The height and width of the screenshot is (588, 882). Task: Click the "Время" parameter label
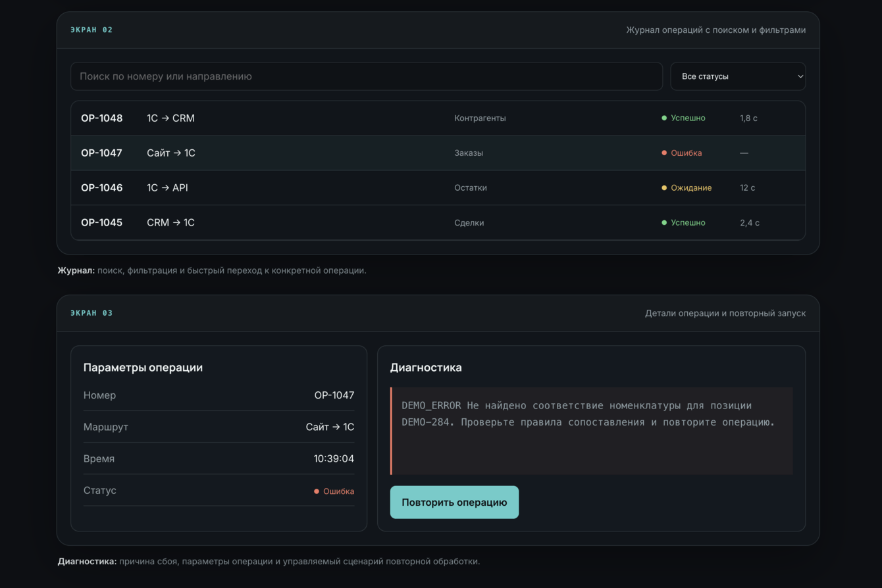click(99, 458)
